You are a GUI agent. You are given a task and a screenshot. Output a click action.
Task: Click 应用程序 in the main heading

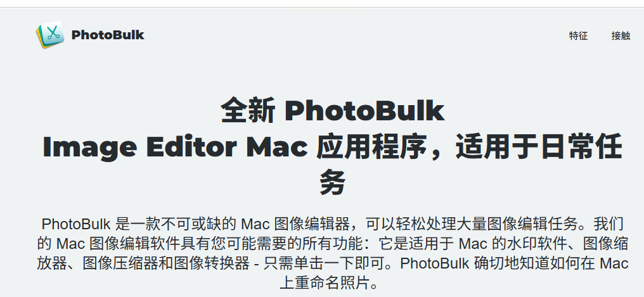(x=371, y=146)
